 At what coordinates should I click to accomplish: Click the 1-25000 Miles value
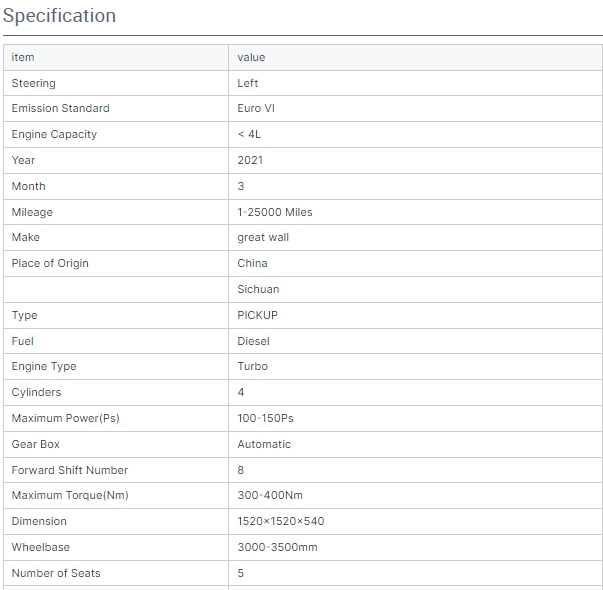click(x=274, y=212)
